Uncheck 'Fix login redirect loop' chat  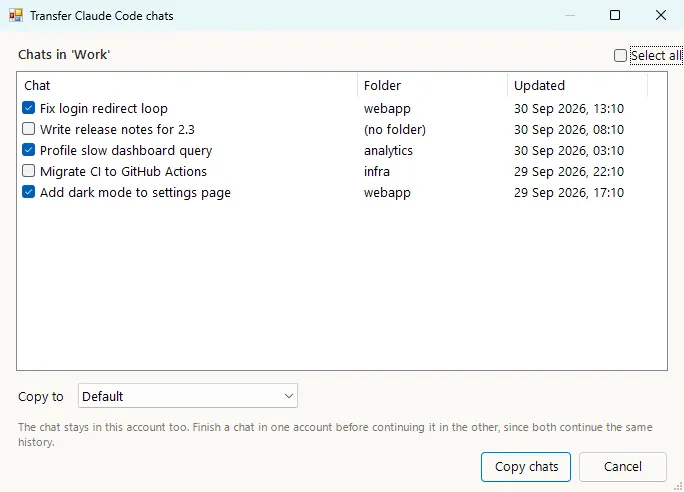click(x=28, y=108)
